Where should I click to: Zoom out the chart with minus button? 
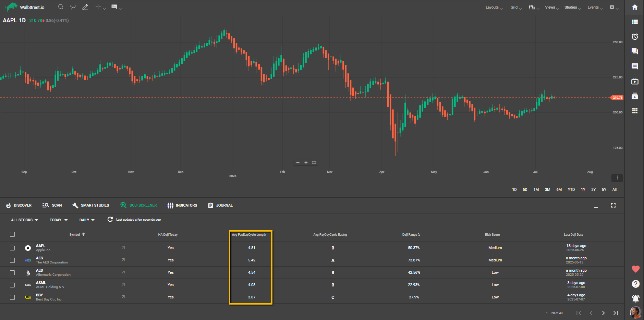[298, 162]
